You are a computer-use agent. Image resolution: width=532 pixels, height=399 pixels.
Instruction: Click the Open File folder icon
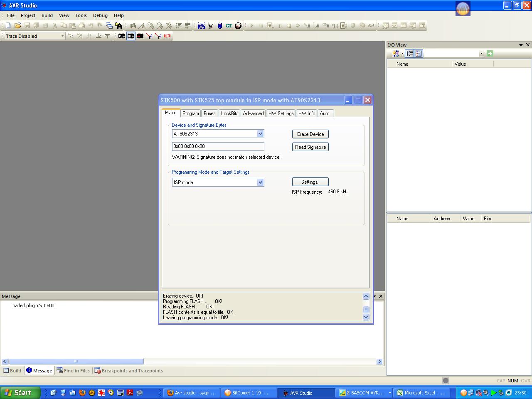(x=17, y=25)
